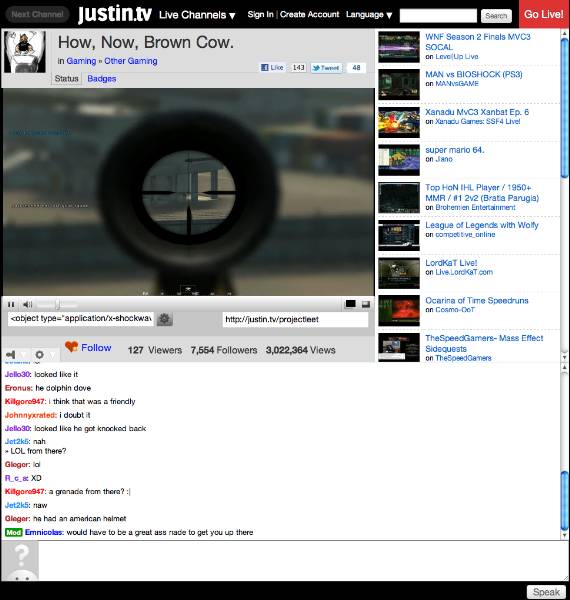Click chat username Killgore947 on the friendly message
This screenshot has height=600, width=570.
click(x=25, y=401)
